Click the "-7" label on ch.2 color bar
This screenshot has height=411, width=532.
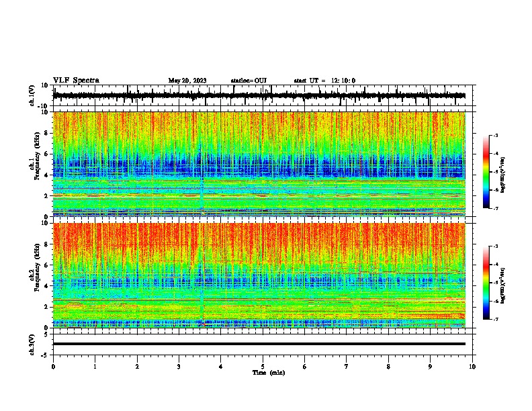pos(495,319)
